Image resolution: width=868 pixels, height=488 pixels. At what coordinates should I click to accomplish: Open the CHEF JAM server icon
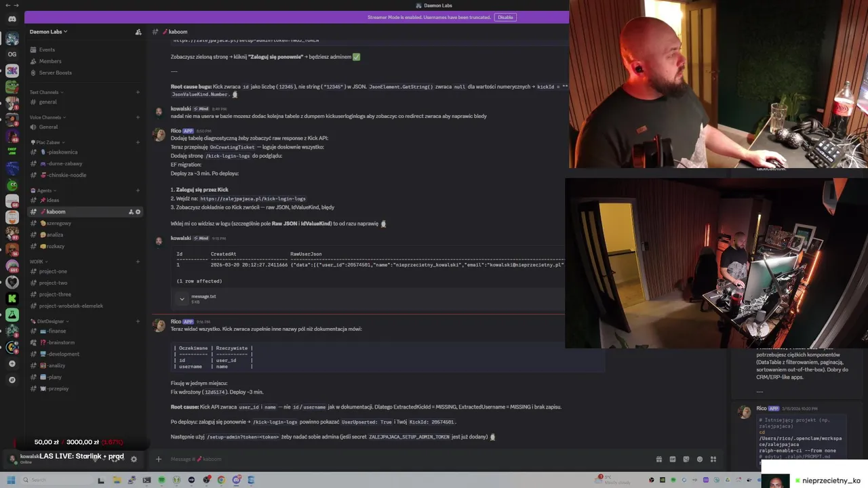point(12,150)
